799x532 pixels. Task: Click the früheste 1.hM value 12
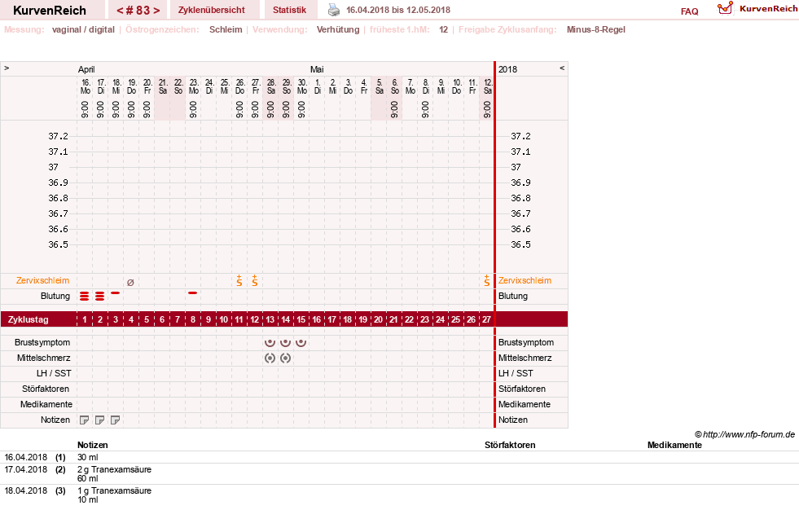pyautogui.click(x=443, y=29)
